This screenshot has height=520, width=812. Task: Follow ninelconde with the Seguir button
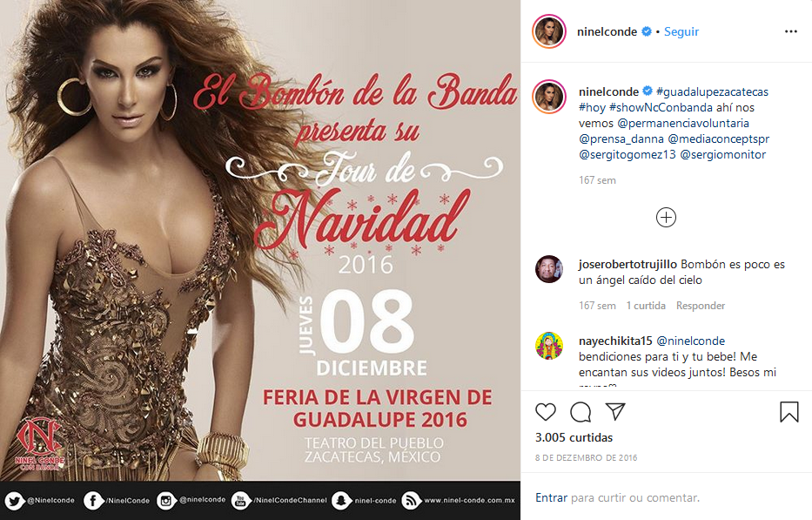tap(681, 31)
